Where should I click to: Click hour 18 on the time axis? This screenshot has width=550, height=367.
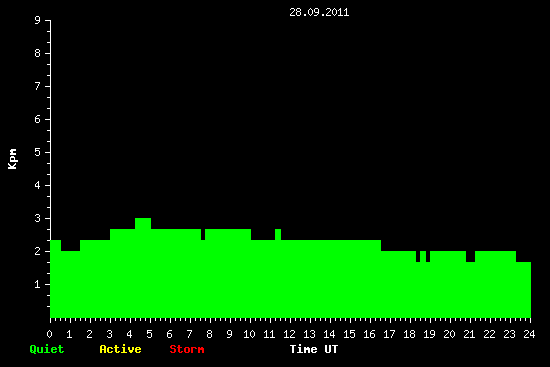tap(409, 334)
